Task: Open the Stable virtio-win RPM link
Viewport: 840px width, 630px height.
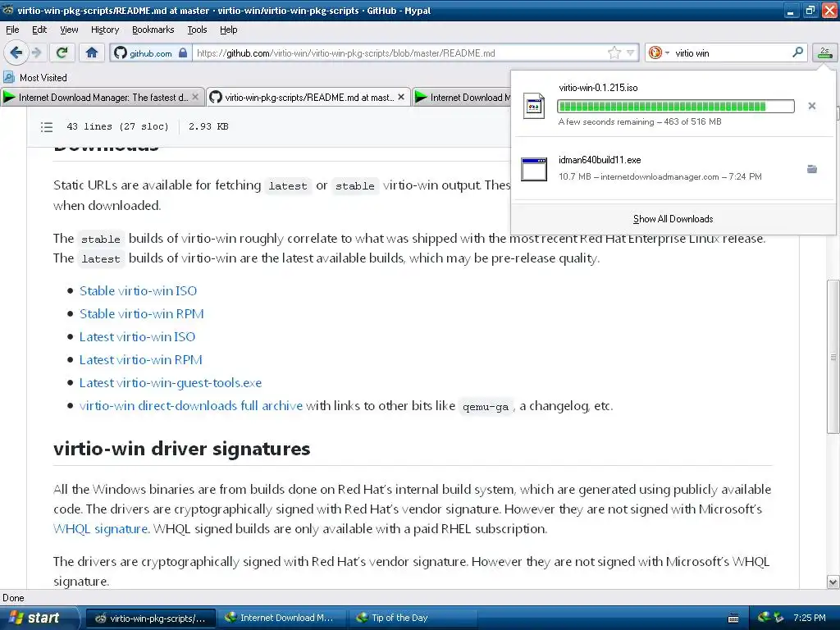Action: pos(141,313)
